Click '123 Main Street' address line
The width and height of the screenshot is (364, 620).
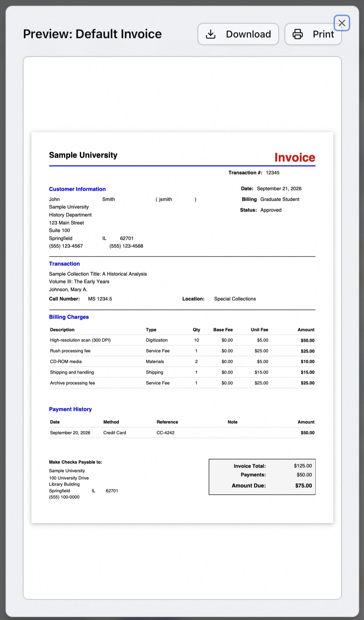(66, 223)
